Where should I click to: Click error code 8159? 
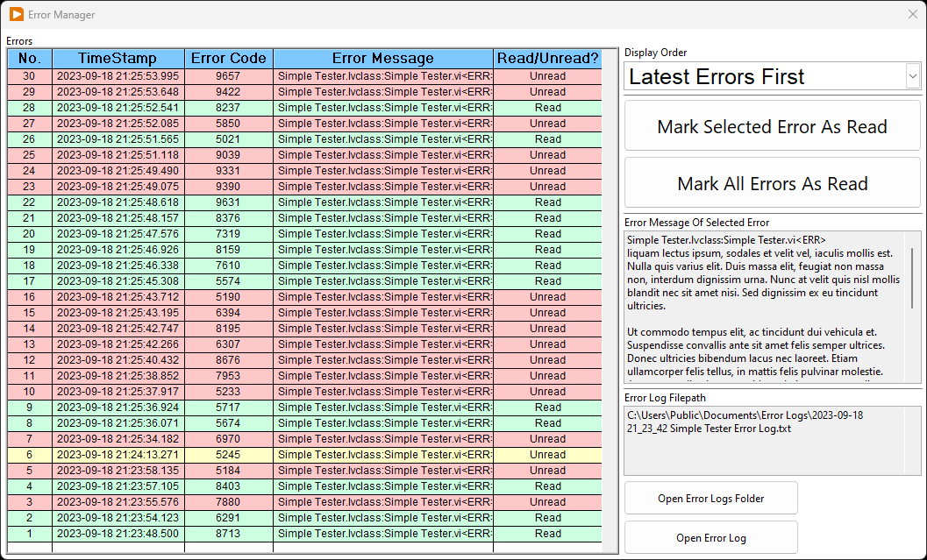(x=228, y=249)
